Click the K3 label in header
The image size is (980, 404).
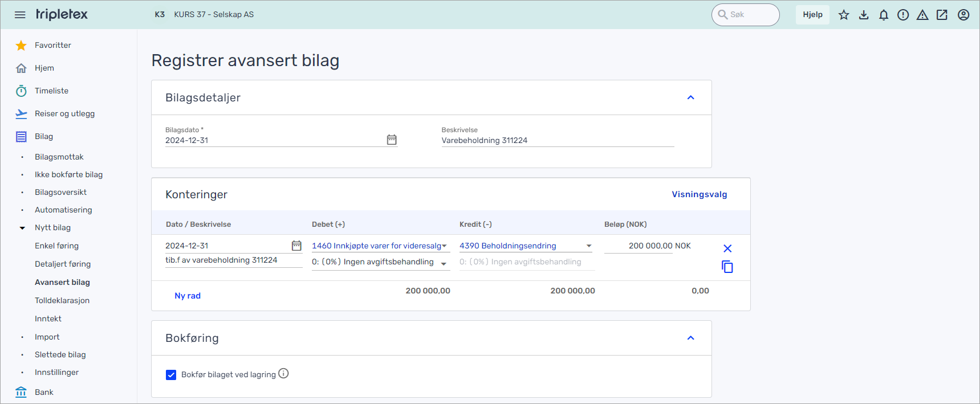(160, 14)
